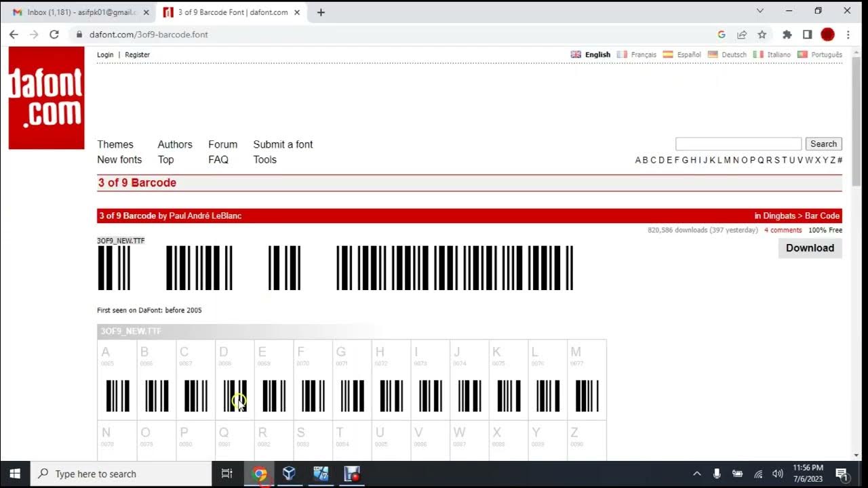The width and height of the screenshot is (868, 488).
Task: Open the VirtualBox cube taskbar icon
Action: (x=290, y=473)
